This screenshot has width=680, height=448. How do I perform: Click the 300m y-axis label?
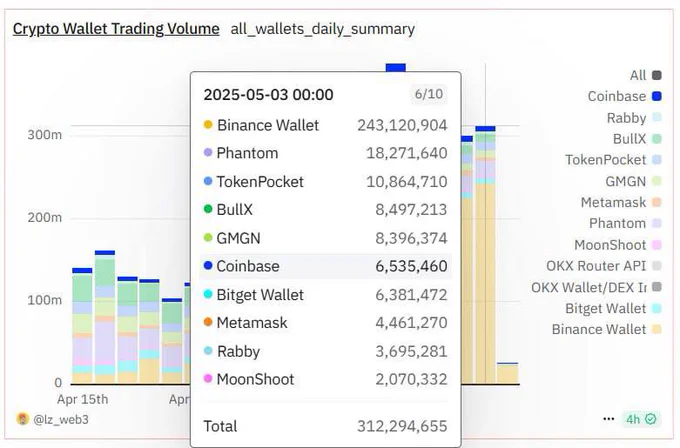45,135
